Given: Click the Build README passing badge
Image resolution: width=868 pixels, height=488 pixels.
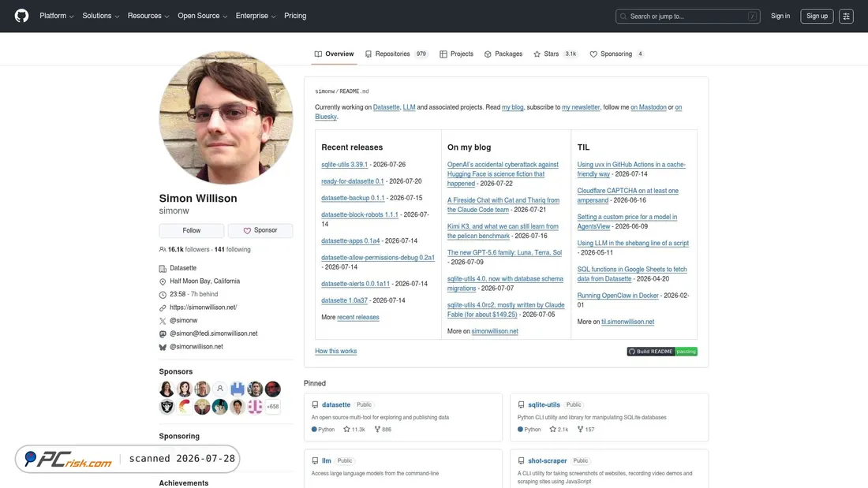Looking at the screenshot, I should (x=662, y=352).
